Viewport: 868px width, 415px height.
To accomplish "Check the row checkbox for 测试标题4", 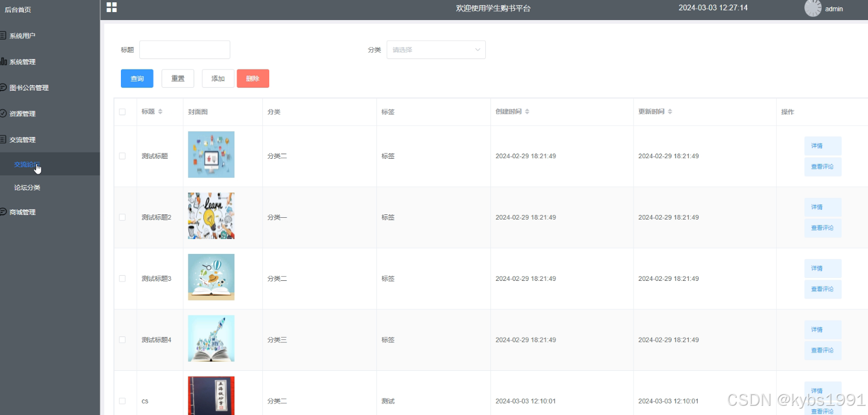I will 122,340.
